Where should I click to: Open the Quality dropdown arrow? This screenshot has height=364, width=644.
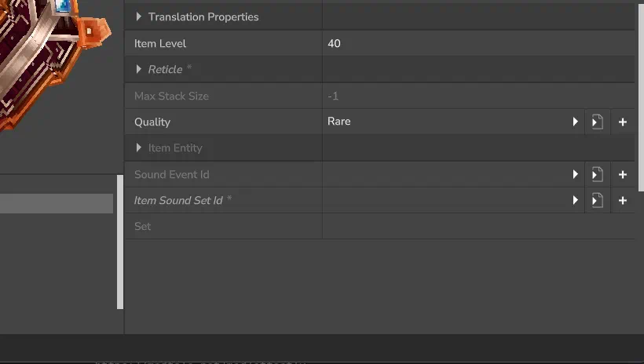point(575,122)
